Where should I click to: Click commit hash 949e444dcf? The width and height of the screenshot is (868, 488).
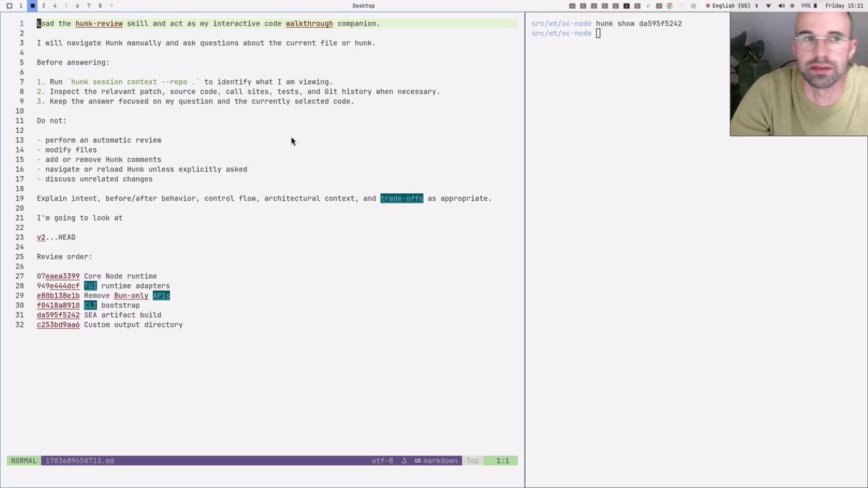pos(58,286)
